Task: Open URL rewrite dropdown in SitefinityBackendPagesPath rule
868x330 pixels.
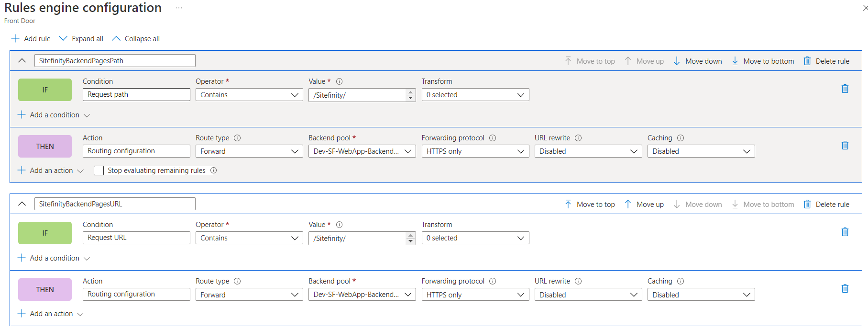Action: [x=588, y=151]
